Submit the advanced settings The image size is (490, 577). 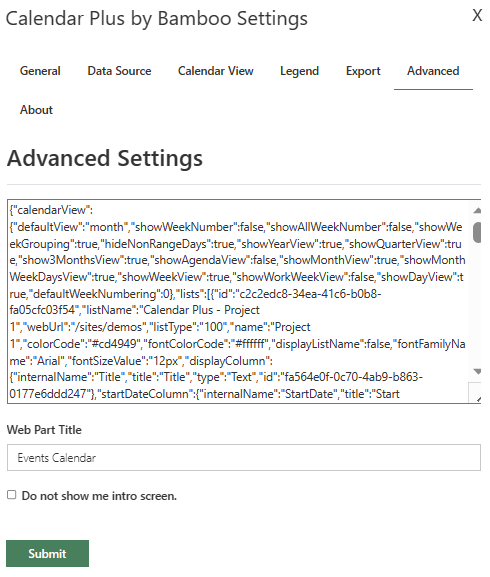point(47,553)
